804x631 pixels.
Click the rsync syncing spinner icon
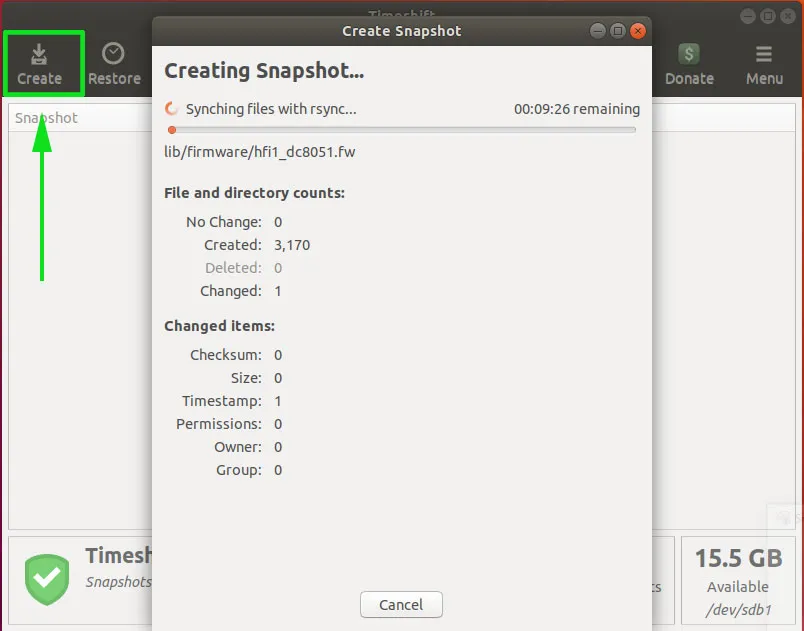(x=172, y=109)
